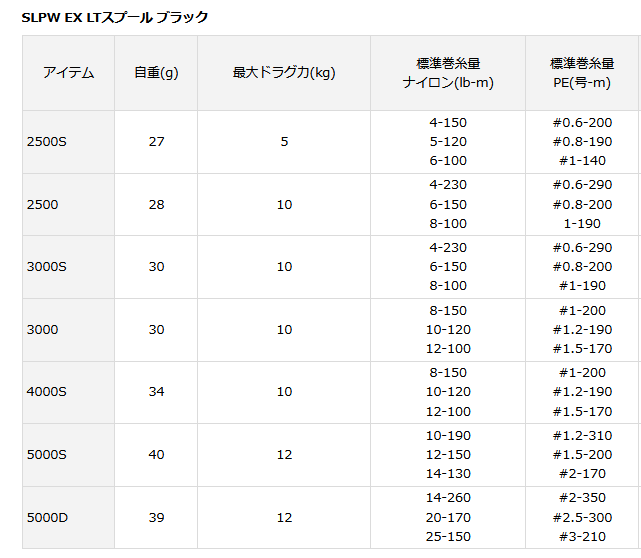Image resolution: width=641 pixels, height=558 pixels.
Task: Select the 5000D item row label
Action: click(x=47, y=517)
